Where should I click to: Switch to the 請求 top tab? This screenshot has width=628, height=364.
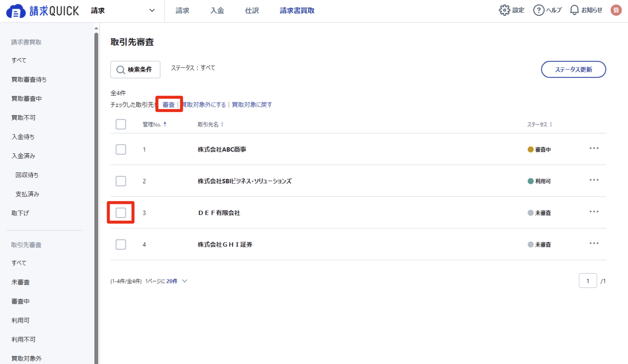[182, 11]
